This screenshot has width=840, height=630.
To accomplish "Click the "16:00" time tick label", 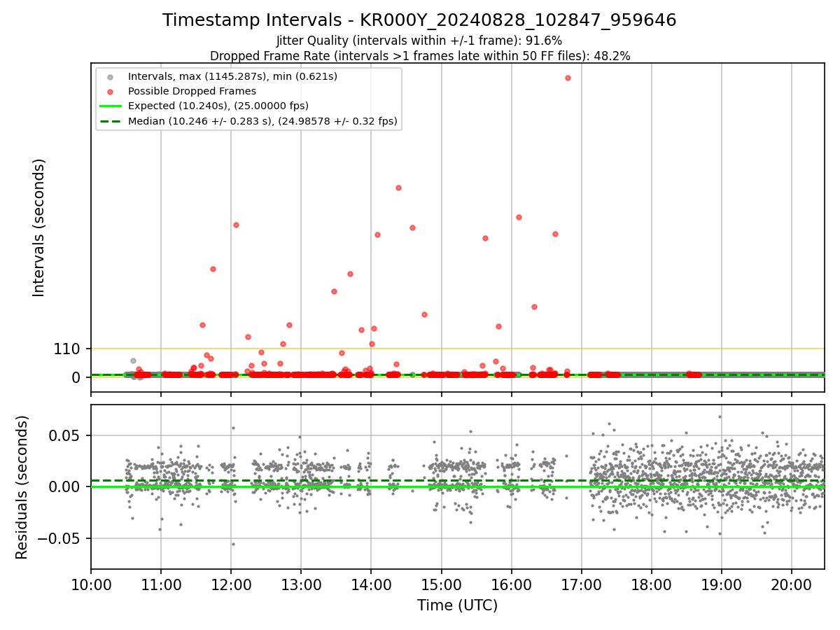I will tap(512, 584).
